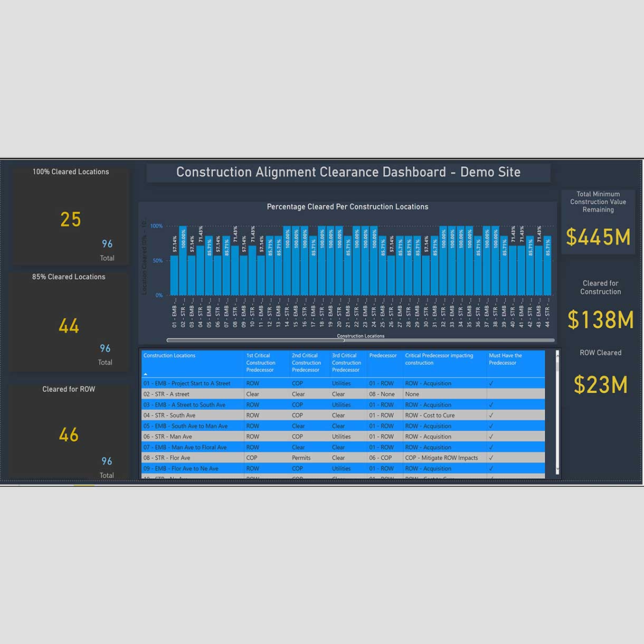644x644 pixels.
Task: Click the table scrollbar down arrow
Action: point(557,469)
